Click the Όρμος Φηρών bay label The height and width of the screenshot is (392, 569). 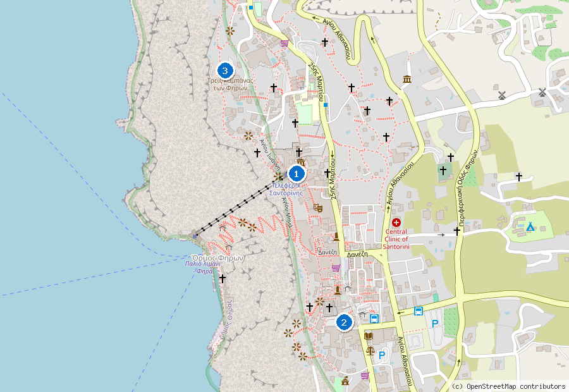coord(217,258)
